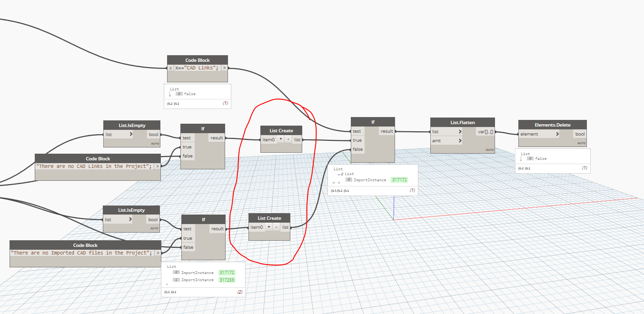Click the test port on the If node feeding List.Flatten

pyautogui.click(x=357, y=131)
